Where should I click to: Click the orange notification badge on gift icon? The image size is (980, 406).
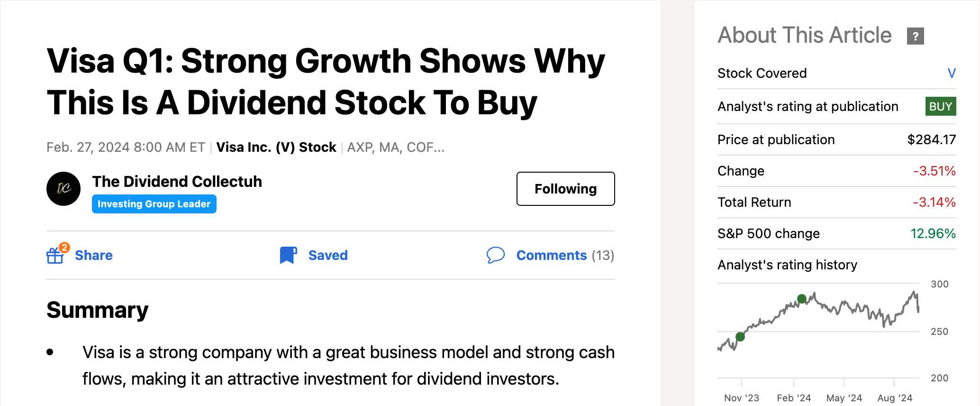point(64,248)
